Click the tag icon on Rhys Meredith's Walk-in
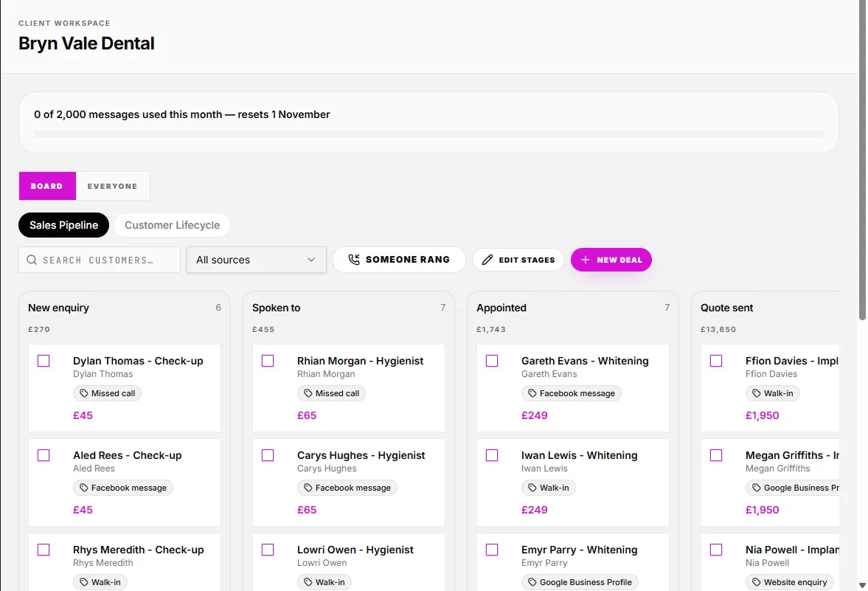The width and height of the screenshot is (868, 591). [x=83, y=582]
